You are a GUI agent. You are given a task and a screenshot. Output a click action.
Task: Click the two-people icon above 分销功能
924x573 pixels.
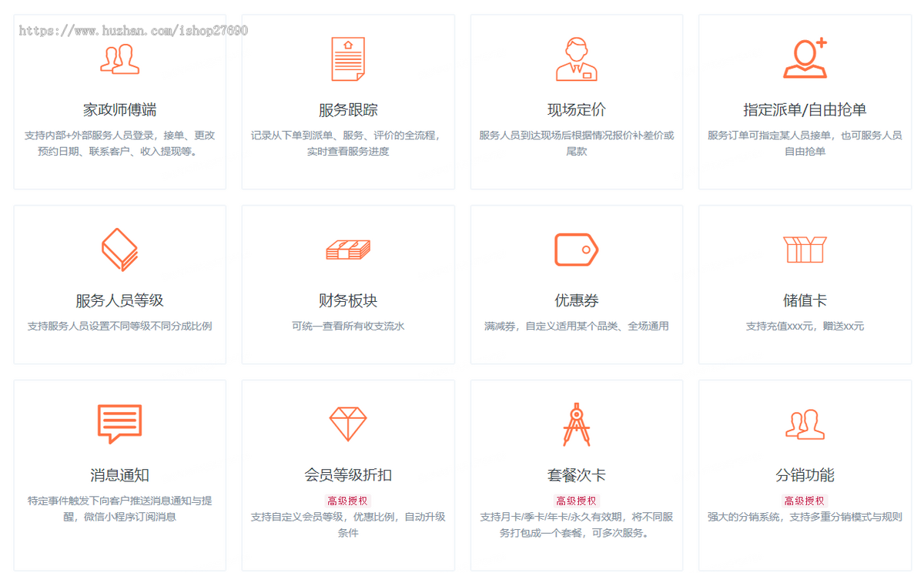[805, 424]
